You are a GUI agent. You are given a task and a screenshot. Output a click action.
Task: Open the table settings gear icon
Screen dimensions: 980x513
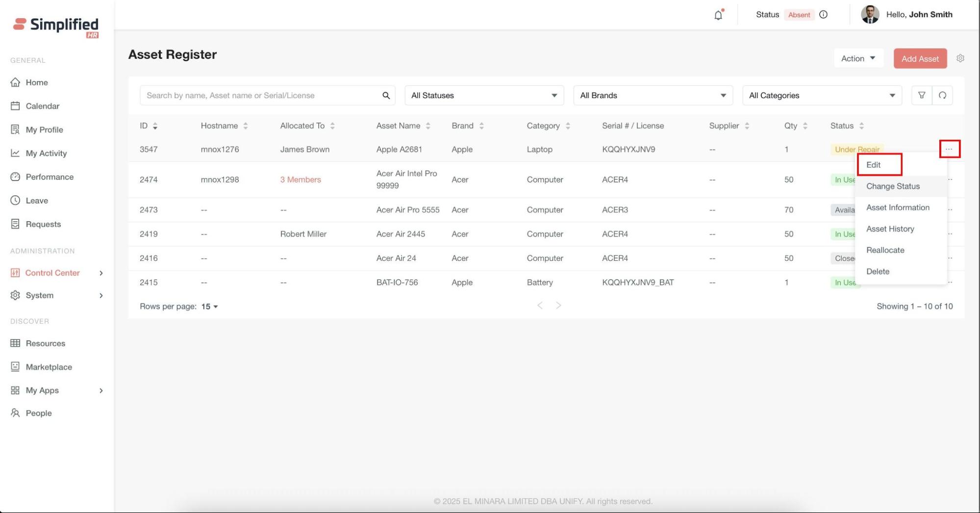[960, 58]
